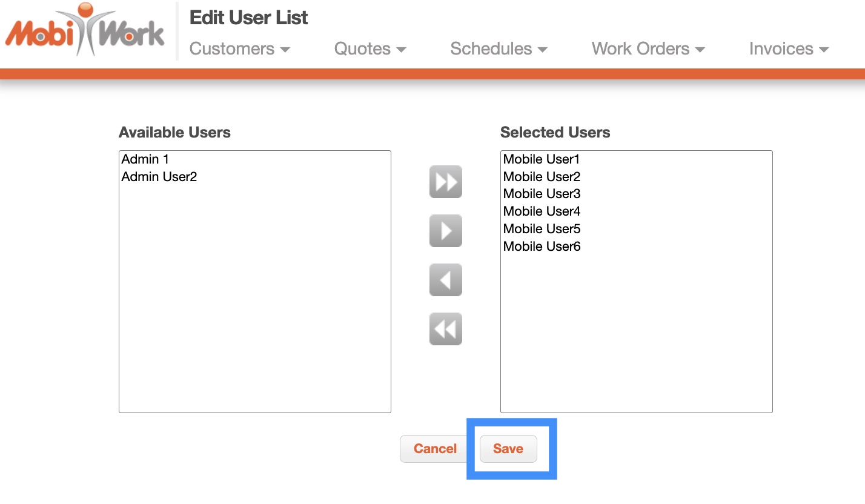Screen dimensions: 865x504
Task: Expand the Work Orders menu
Action: [648, 49]
